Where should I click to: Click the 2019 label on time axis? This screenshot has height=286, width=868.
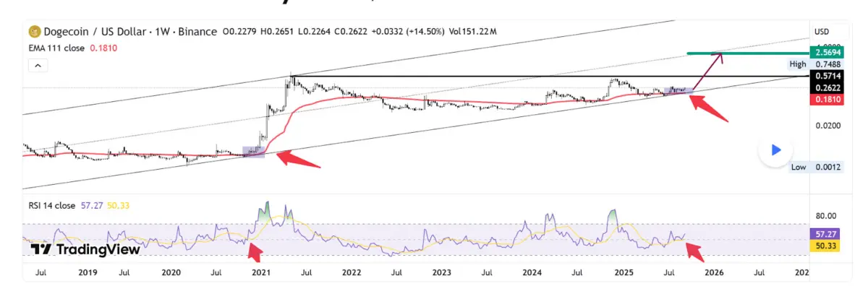click(x=88, y=273)
